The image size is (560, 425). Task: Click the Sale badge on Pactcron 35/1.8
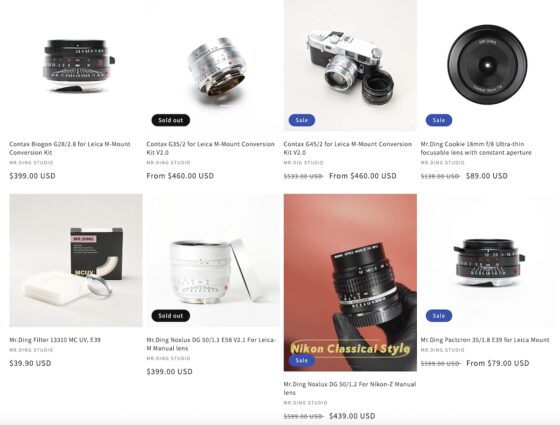coord(439,316)
